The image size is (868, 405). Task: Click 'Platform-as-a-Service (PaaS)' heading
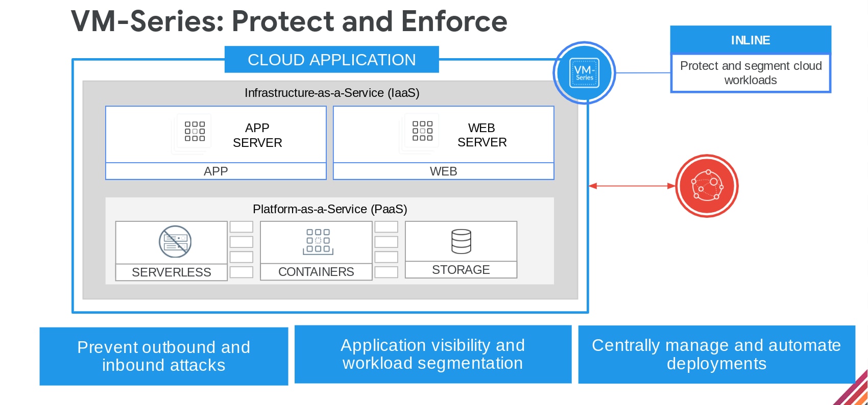330,209
